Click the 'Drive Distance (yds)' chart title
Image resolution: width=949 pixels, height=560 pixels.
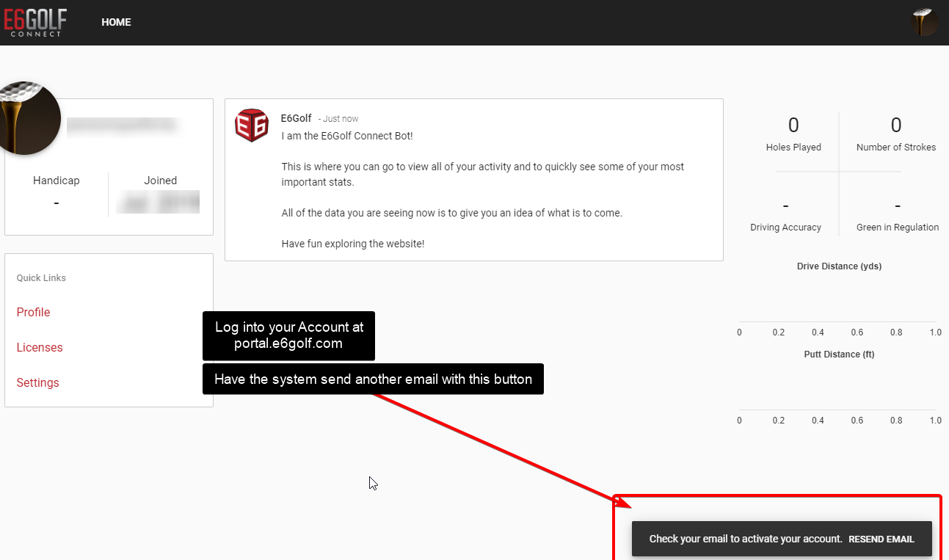click(x=839, y=266)
